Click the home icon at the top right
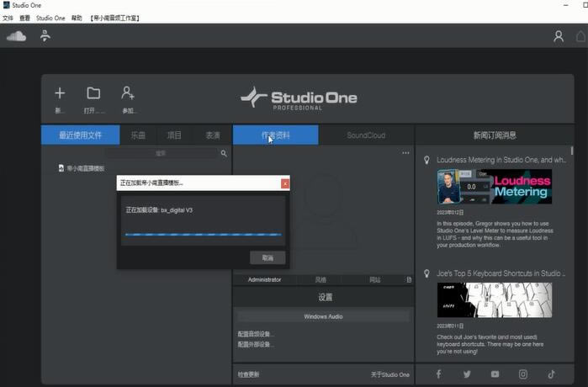588x387 pixels. pos(581,36)
